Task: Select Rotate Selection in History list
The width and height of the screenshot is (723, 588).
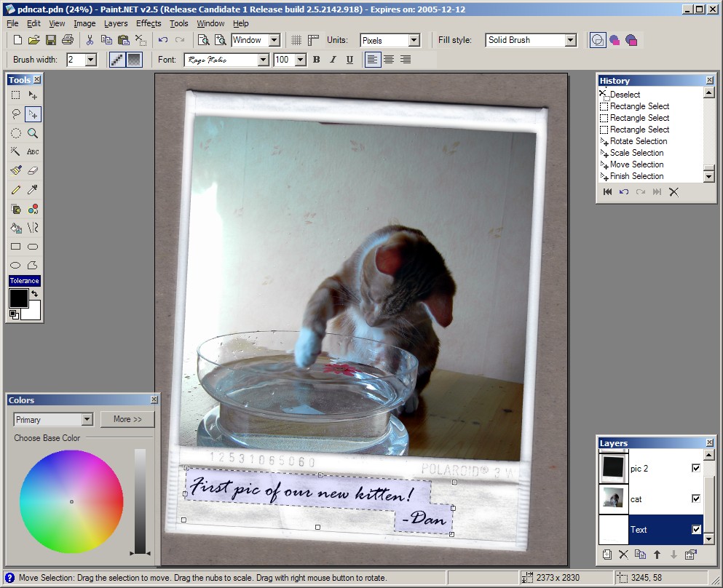Action: point(638,141)
